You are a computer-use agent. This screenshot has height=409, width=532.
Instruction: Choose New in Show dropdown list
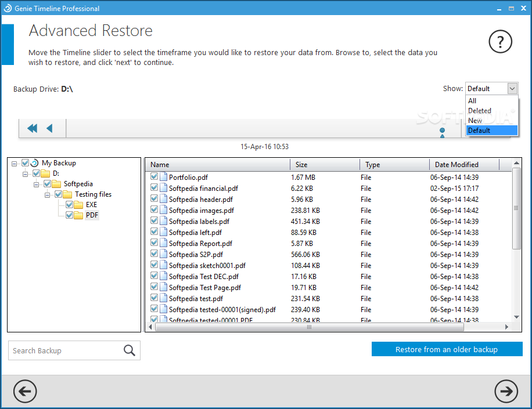[491, 121]
